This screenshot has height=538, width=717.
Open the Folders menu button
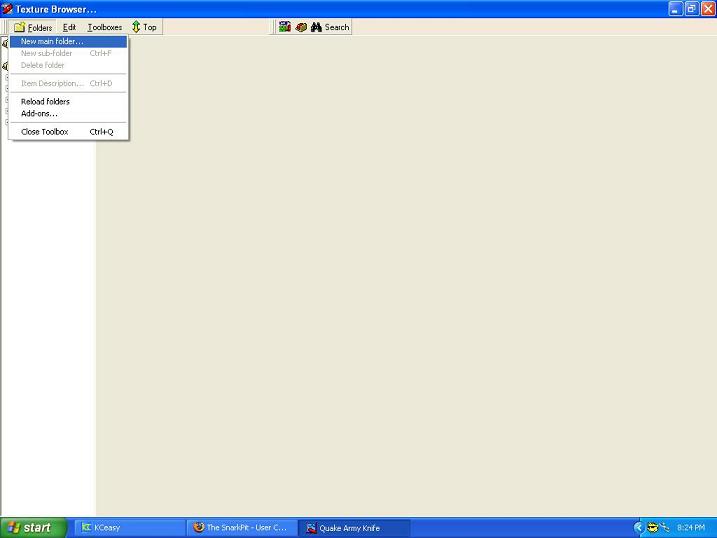coord(33,27)
